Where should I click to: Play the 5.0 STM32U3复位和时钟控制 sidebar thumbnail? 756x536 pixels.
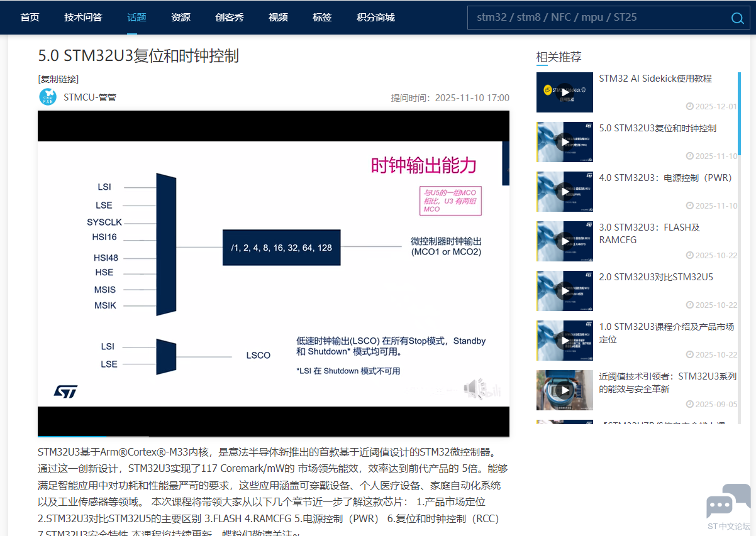[565, 142]
